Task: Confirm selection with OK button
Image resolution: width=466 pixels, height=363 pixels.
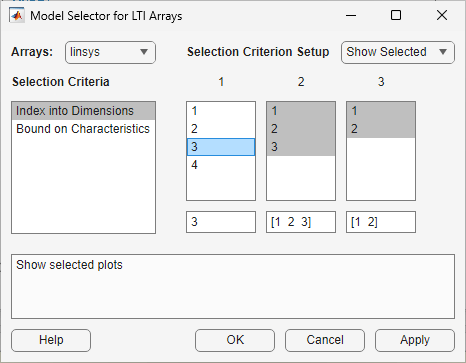Action: [x=235, y=340]
